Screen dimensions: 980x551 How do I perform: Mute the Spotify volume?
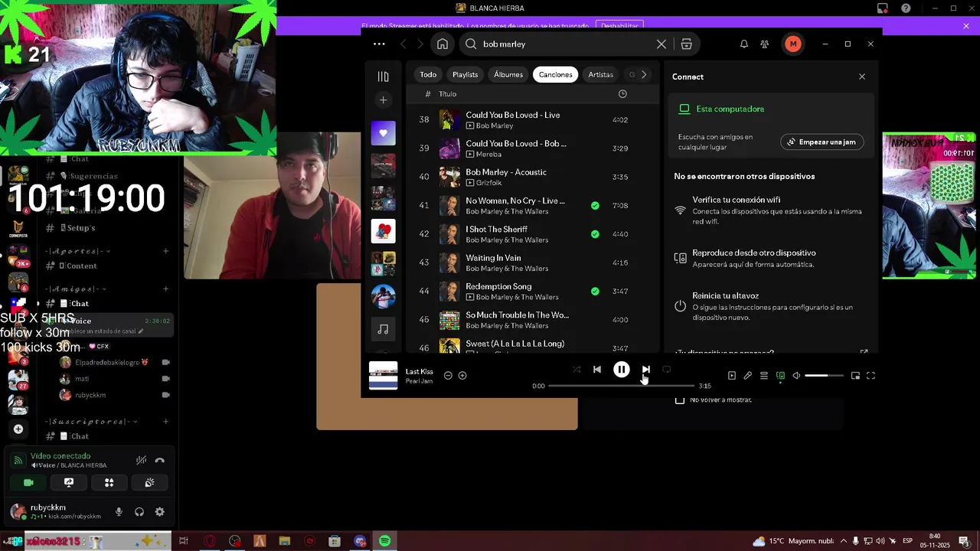[x=796, y=376]
